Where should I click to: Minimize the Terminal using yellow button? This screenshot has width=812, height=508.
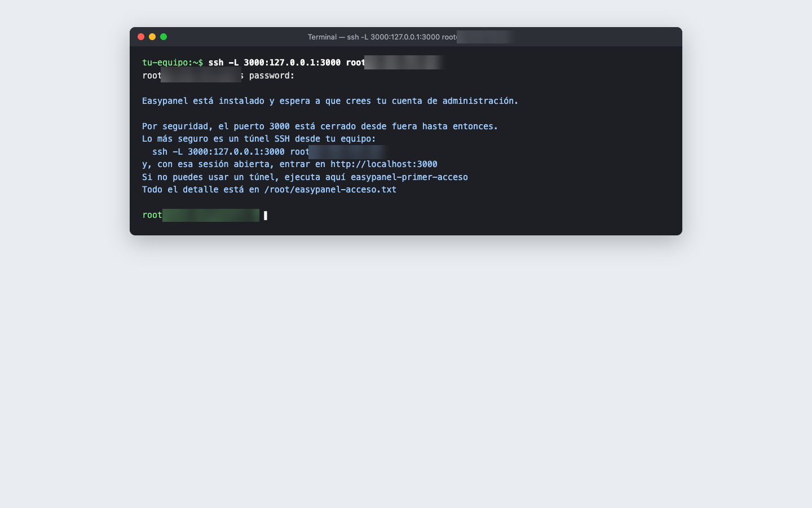pos(152,37)
